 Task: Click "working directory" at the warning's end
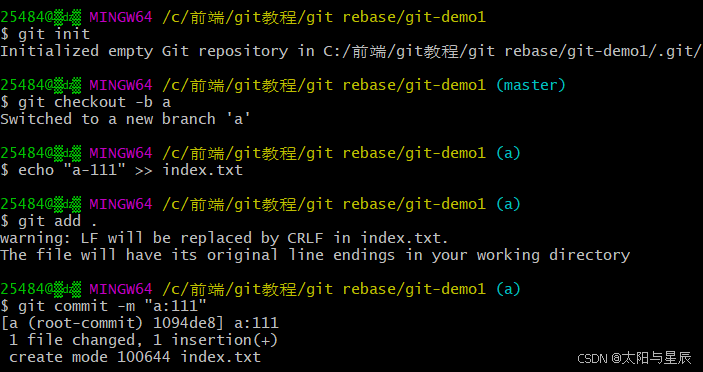(553, 255)
